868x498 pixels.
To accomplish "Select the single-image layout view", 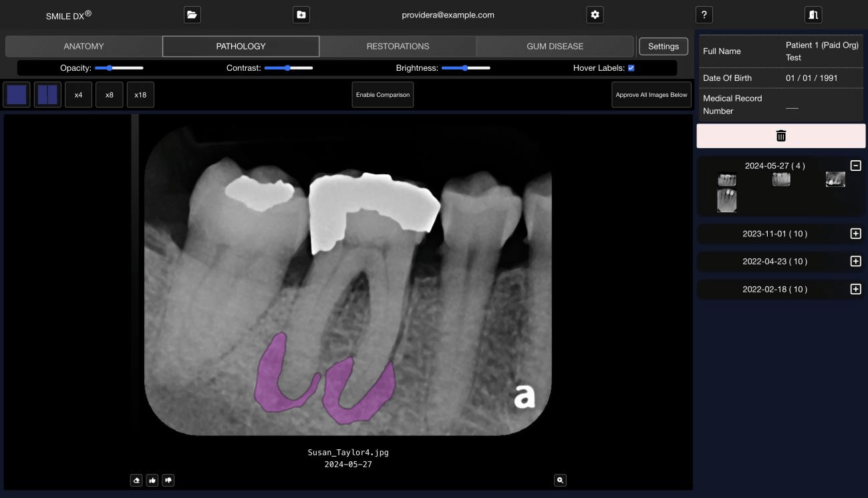I will [x=17, y=95].
